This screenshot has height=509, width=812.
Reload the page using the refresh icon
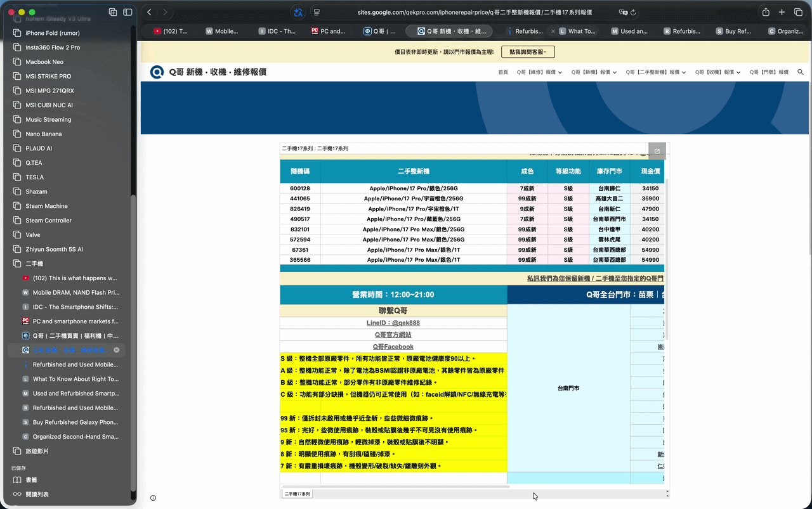(x=632, y=12)
